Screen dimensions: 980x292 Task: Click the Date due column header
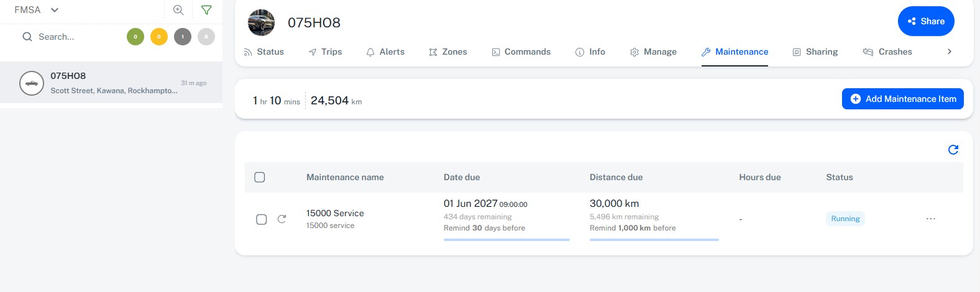click(462, 177)
